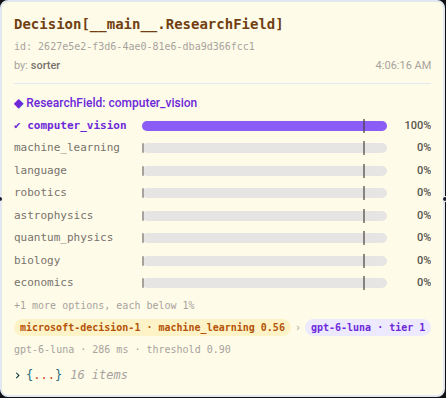Select the astrophysics option label
The width and height of the screenshot is (446, 398).
click(53, 216)
